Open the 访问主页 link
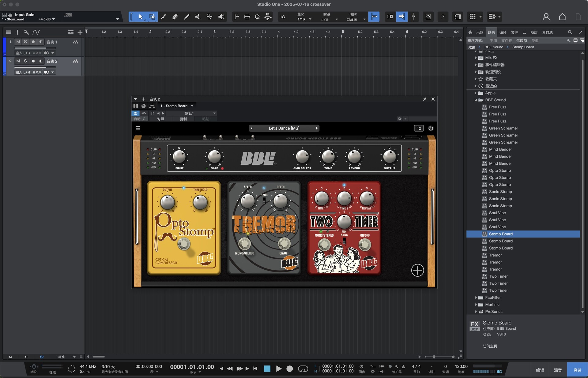 (x=490, y=346)
